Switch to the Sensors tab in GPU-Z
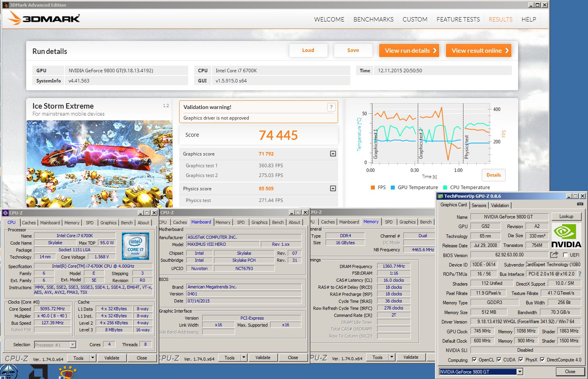Screen dimensions: 588x379 (479, 205)
